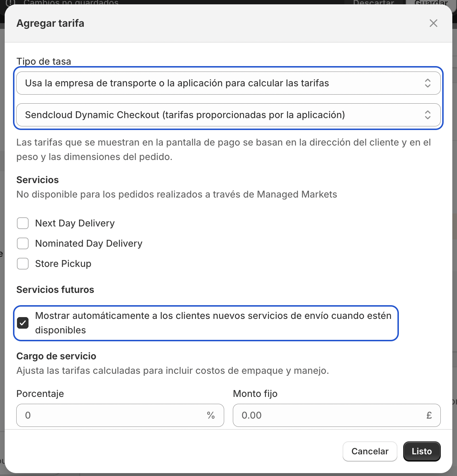The height and width of the screenshot is (476, 457).
Task: Expand the Sendcloud Dynamic Checkout dropdown
Action: (229, 115)
